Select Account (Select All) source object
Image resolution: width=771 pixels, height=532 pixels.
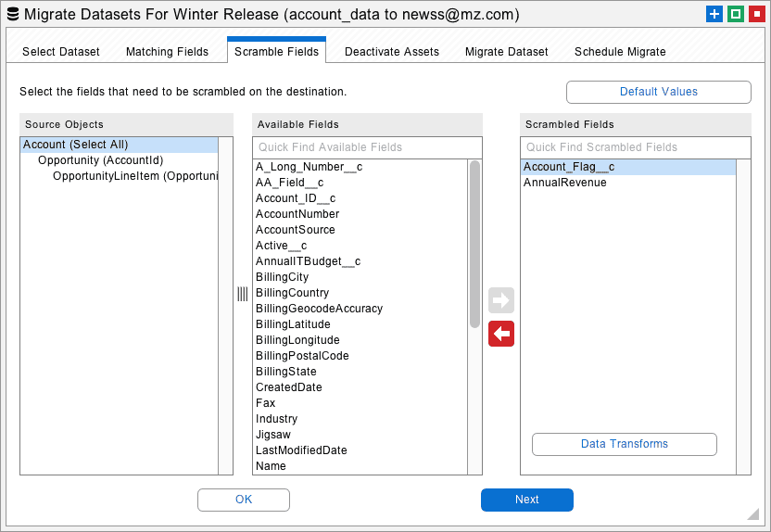pos(119,145)
